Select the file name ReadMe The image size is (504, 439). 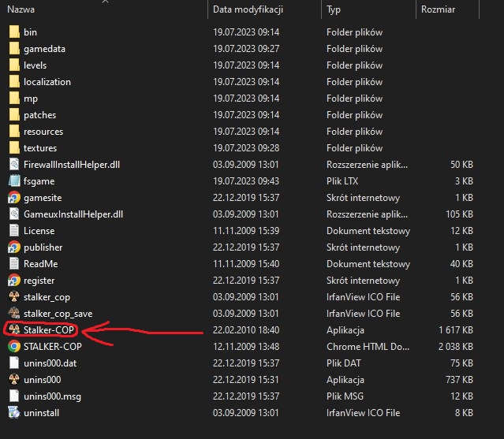pyautogui.click(x=40, y=264)
